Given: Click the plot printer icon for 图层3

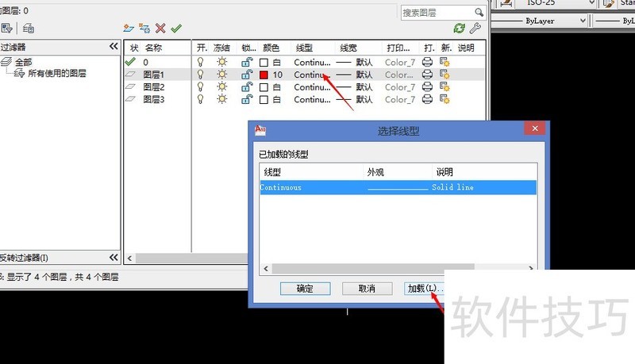Looking at the screenshot, I should (x=427, y=99).
